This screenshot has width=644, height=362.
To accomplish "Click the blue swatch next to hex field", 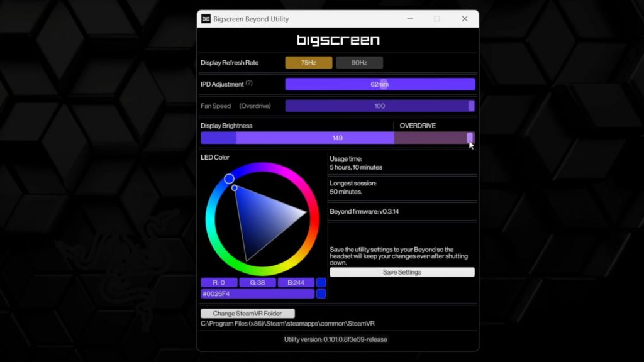I will tap(321, 293).
